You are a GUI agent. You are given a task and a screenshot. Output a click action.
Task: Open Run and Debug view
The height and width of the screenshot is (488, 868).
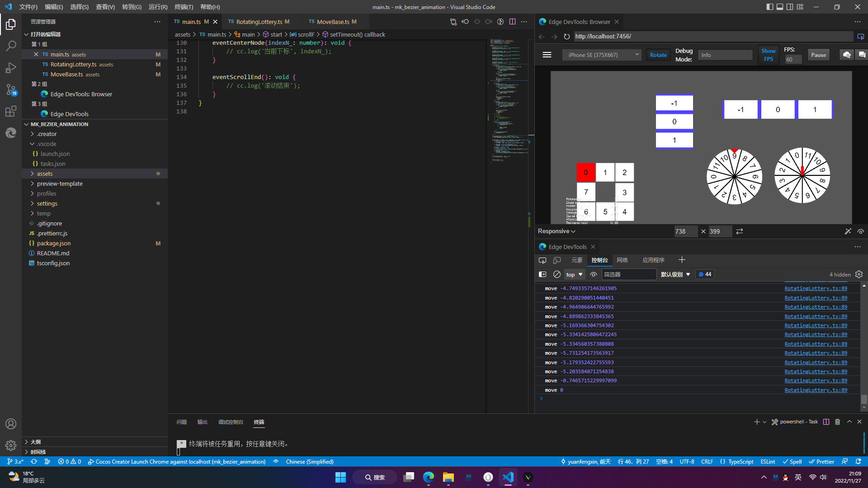tap(11, 68)
